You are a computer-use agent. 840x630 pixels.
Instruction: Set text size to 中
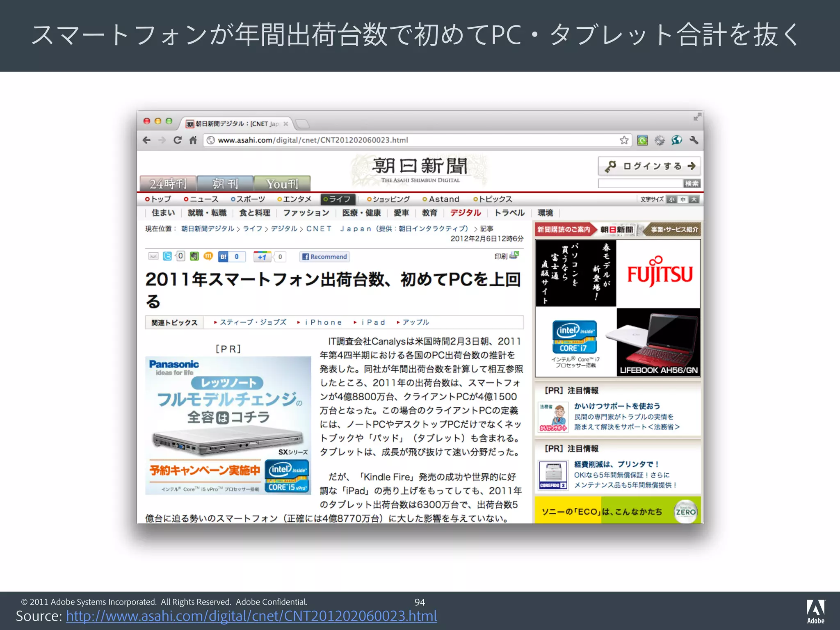(682, 199)
